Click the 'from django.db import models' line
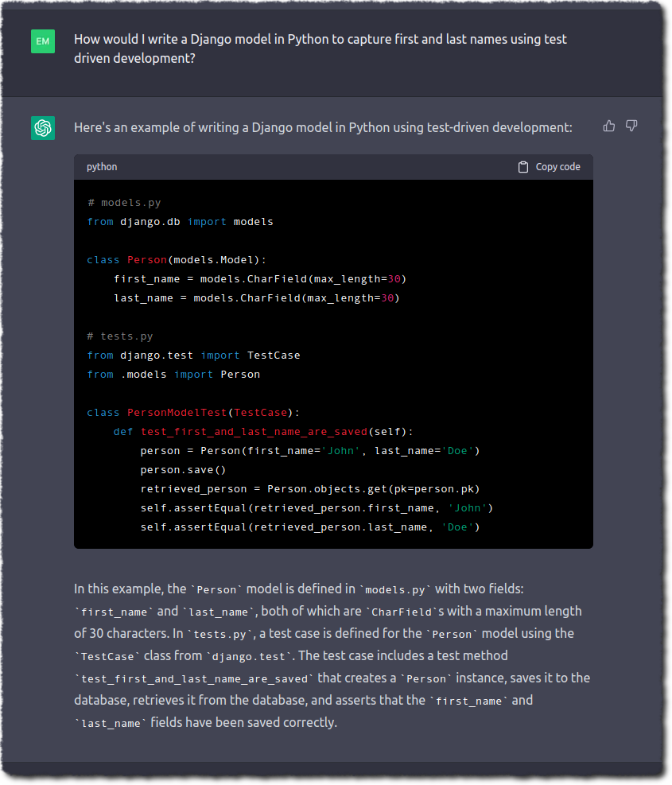Image resolution: width=672 pixels, height=785 pixels. (x=181, y=222)
